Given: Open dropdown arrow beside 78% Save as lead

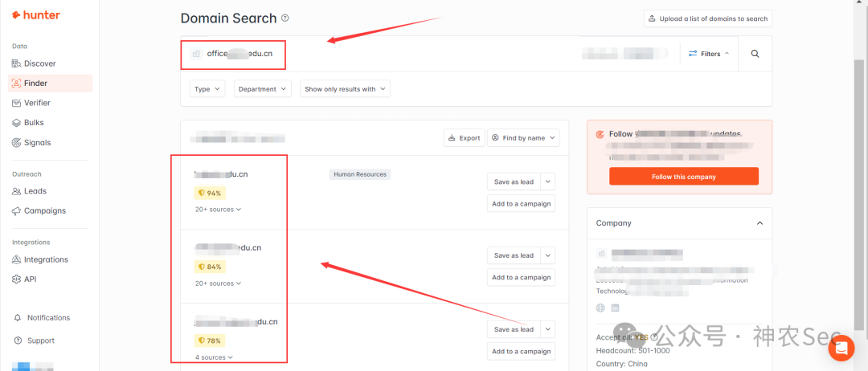Looking at the screenshot, I should pyautogui.click(x=548, y=329).
